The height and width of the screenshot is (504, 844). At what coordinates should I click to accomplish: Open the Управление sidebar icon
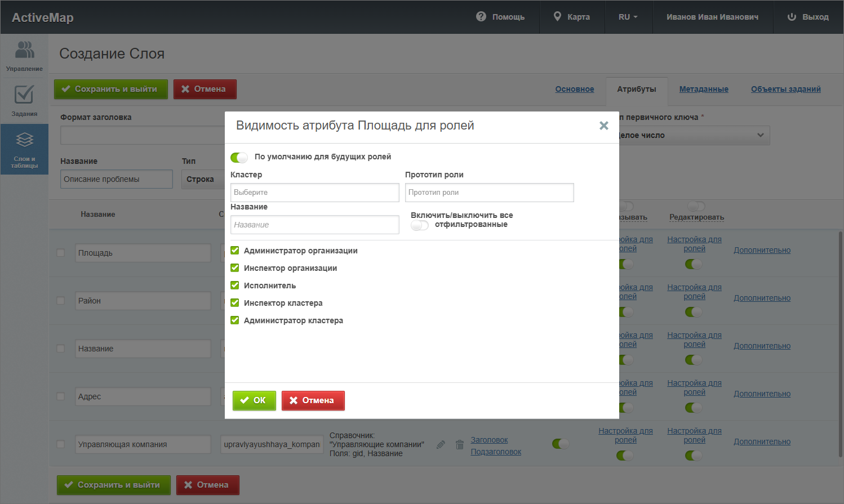tap(24, 56)
